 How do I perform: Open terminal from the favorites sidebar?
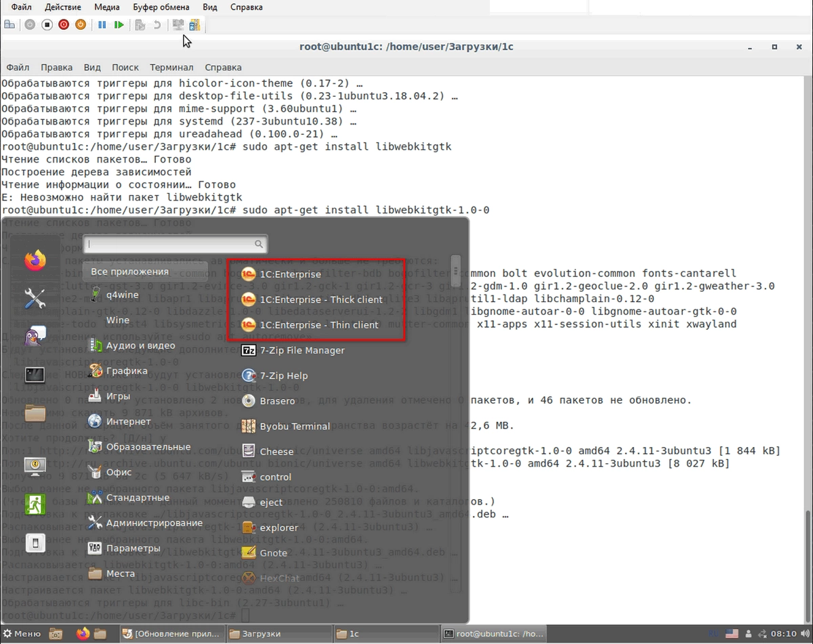35,374
